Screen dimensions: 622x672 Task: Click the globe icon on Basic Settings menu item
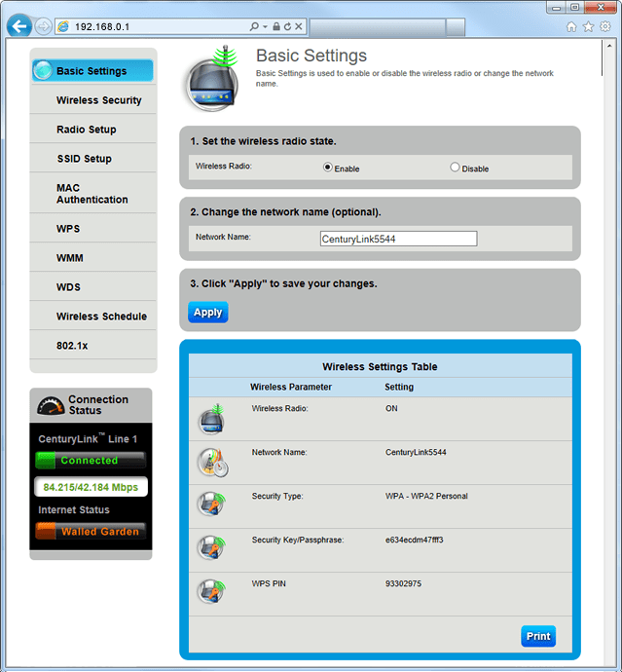pos(43,70)
